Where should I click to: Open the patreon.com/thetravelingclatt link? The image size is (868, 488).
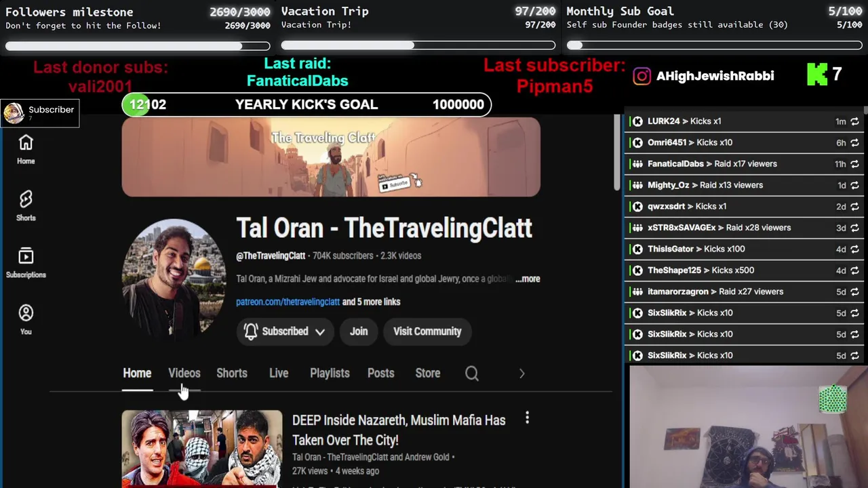tap(288, 302)
